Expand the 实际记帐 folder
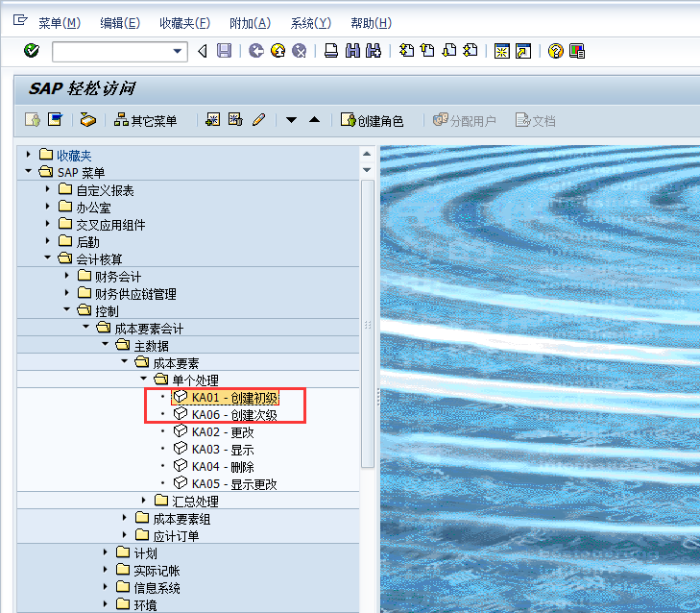The image size is (700, 613). click(106, 569)
